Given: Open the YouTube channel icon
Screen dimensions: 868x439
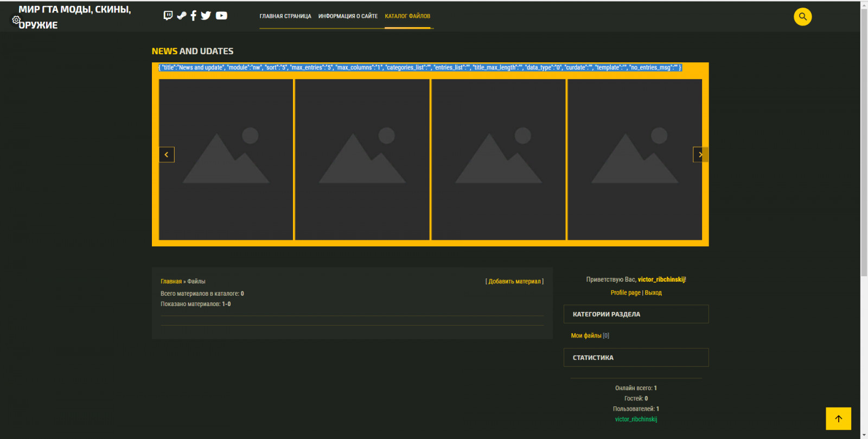Looking at the screenshot, I should coord(221,16).
